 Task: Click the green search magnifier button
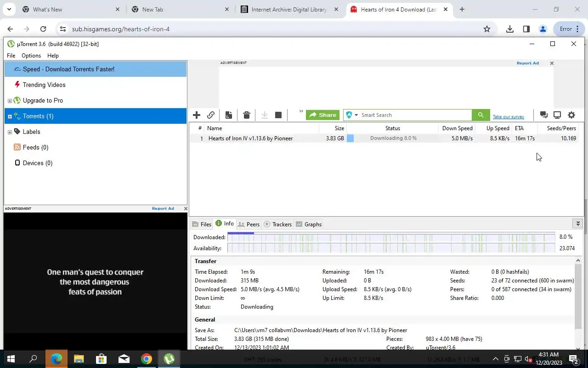tap(481, 115)
